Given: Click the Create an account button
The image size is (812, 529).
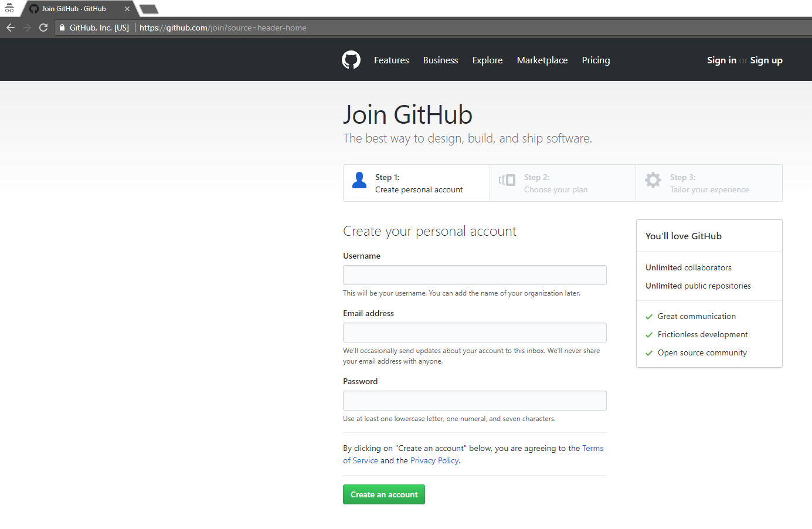Looking at the screenshot, I should pos(384,494).
